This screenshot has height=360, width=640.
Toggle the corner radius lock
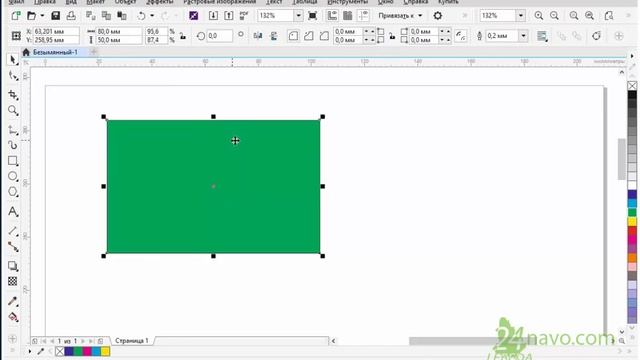[x=392, y=36]
